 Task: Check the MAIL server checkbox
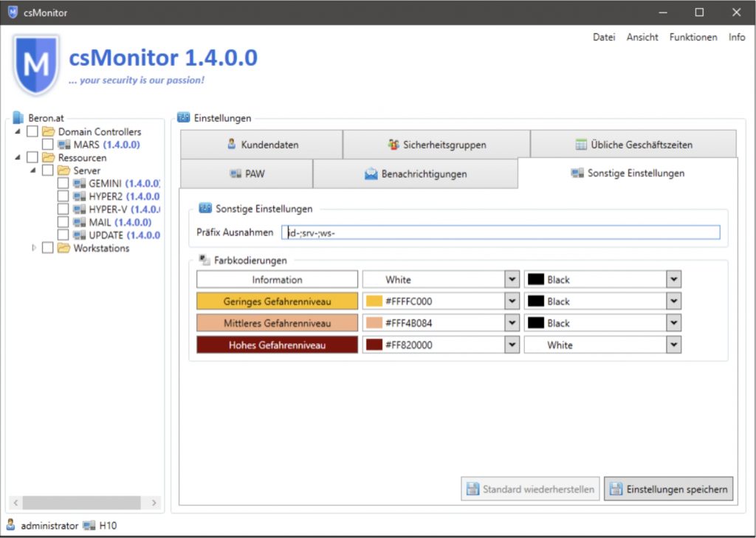[x=63, y=222]
